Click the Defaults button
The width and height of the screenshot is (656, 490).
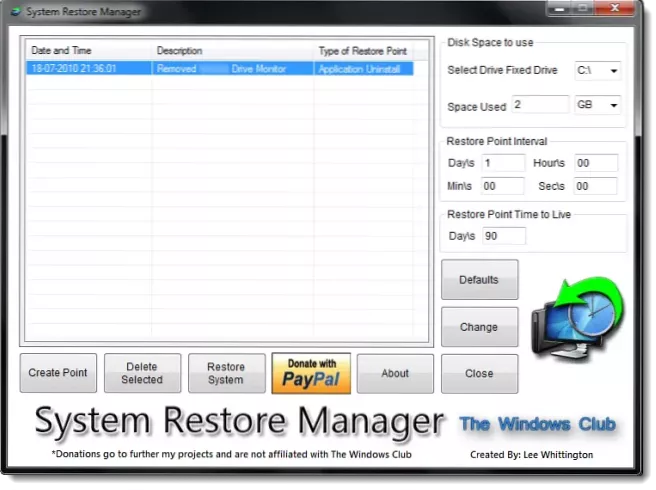[x=479, y=280]
